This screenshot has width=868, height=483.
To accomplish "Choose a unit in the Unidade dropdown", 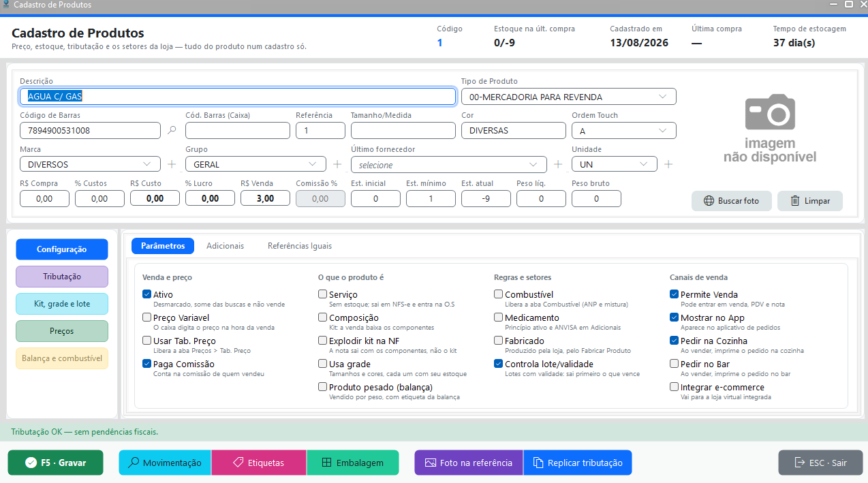I will (615, 164).
